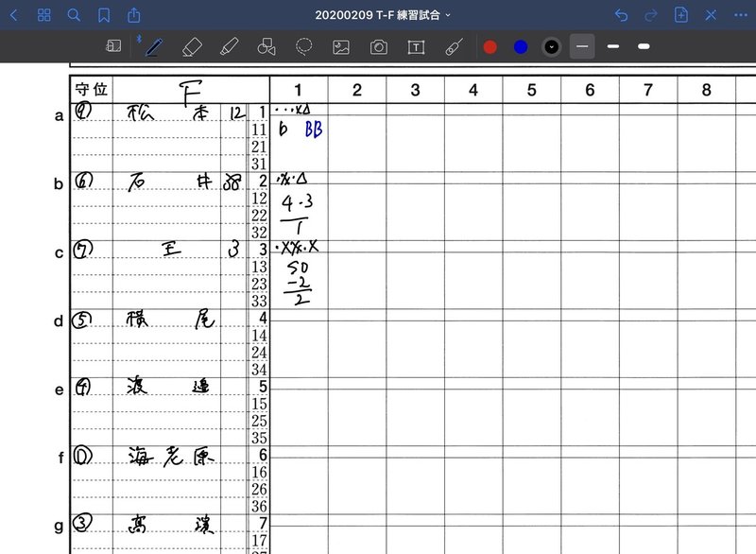Image resolution: width=756 pixels, height=554 pixels.
Task: Select the thinnest stroke width
Action: click(x=582, y=46)
